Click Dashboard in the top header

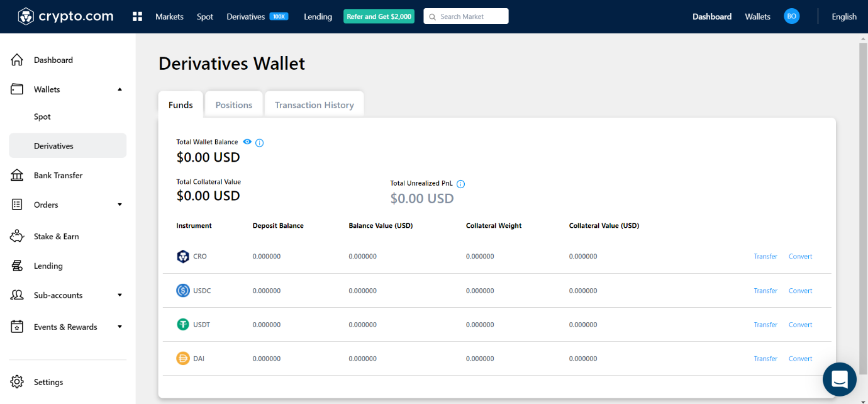(712, 16)
